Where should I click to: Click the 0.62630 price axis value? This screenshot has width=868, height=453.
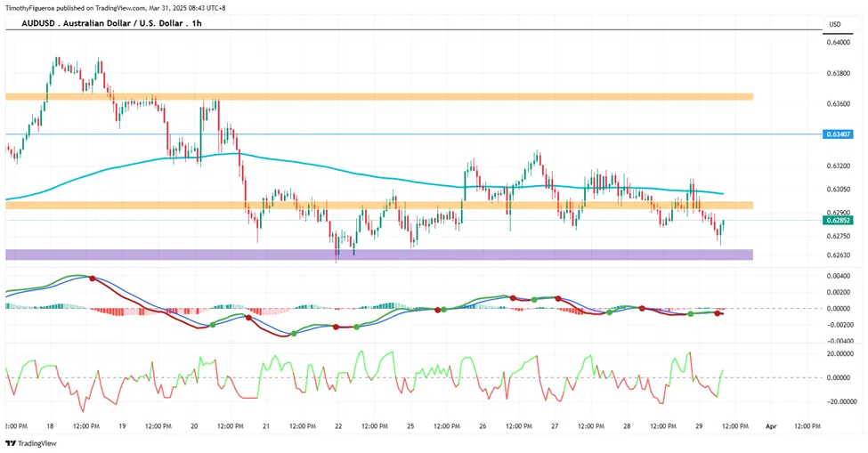(838, 255)
